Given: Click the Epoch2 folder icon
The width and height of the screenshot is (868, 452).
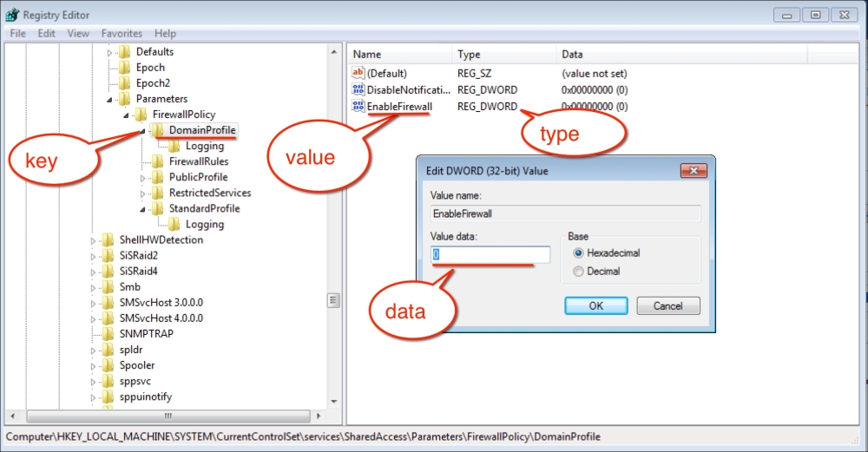Looking at the screenshot, I should (125, 83).
